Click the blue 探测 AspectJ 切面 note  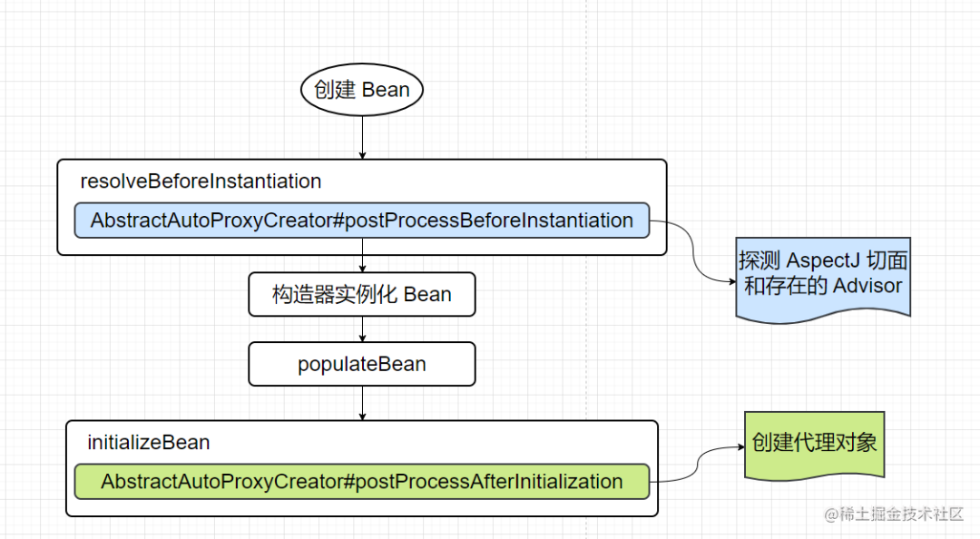click(822, 274)
